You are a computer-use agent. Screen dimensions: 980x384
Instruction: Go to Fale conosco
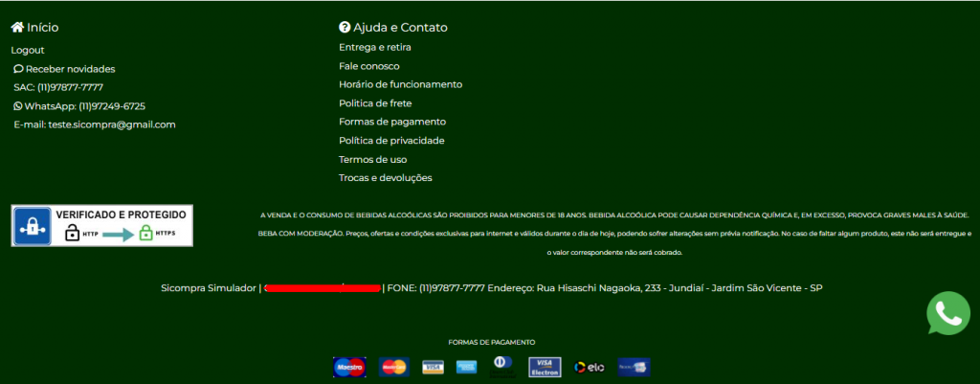point(369,66)
